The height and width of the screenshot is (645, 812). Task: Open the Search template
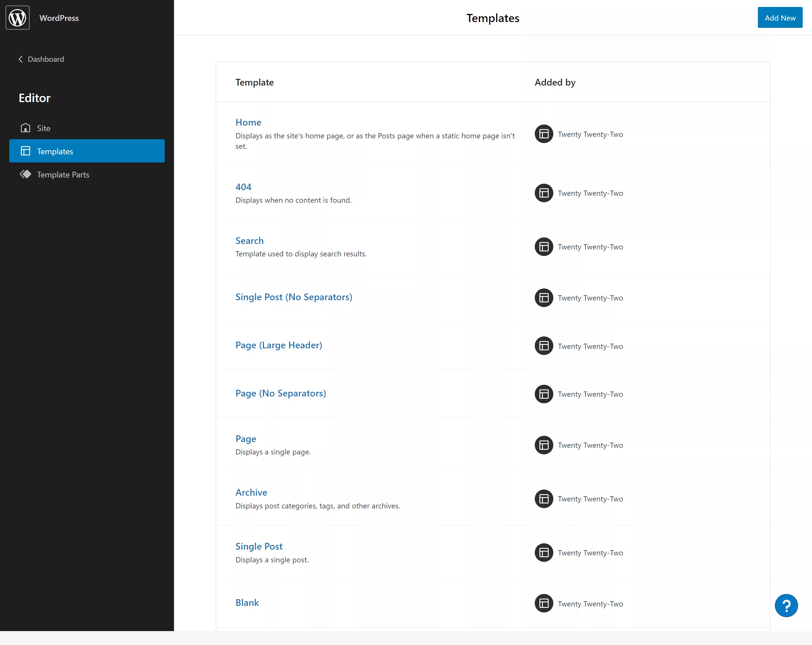pos(249,241)
